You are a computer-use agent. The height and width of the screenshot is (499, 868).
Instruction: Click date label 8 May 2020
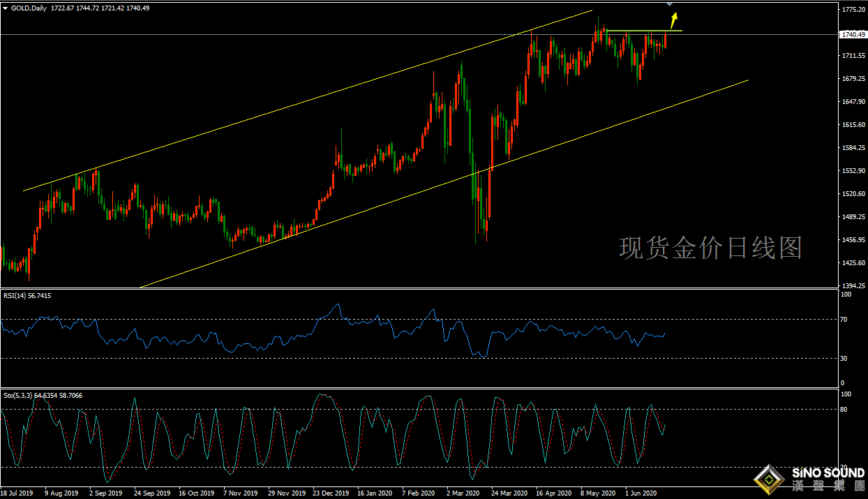tap(599, 493)
